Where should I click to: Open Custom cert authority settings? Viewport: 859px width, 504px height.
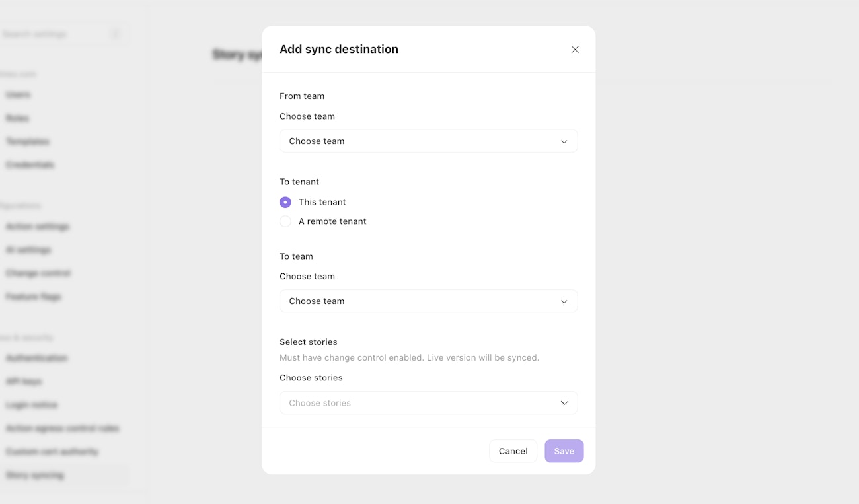[x=52, y=452]
